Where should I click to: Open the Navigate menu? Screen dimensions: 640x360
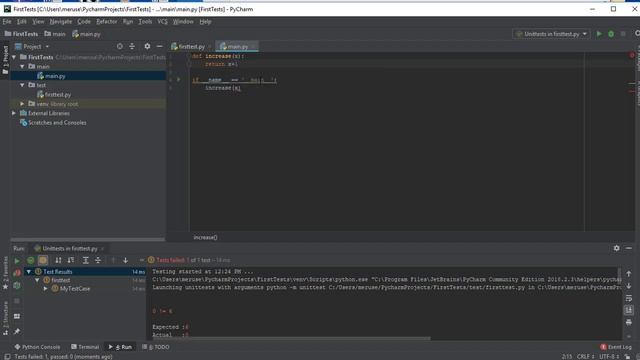coord(60,22)
